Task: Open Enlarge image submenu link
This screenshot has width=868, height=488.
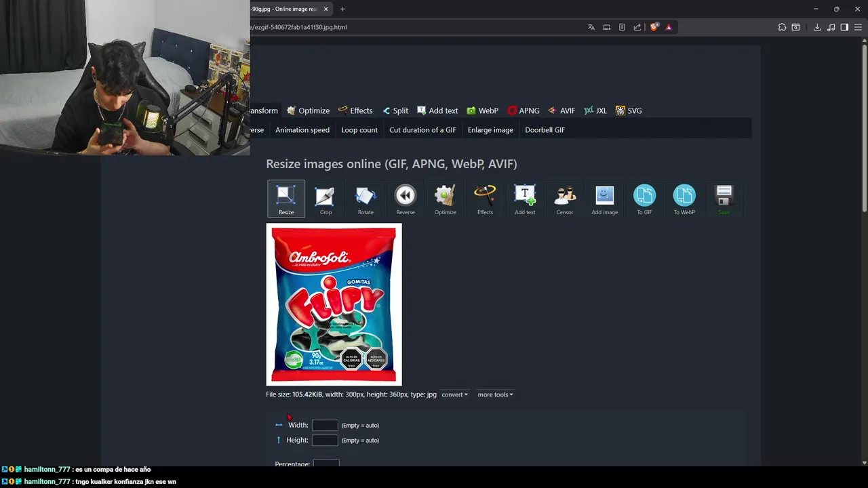Action: tap(490, 129)
